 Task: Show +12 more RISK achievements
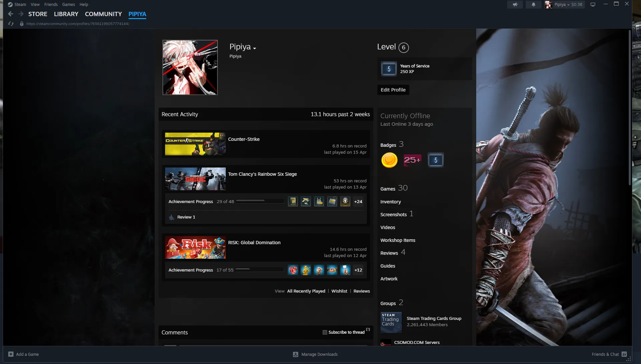tap(358, 270)
